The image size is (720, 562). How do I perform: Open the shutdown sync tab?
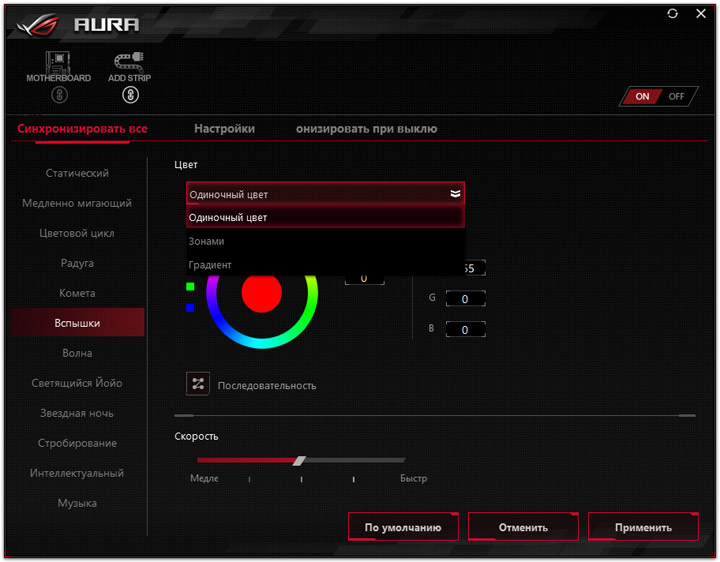click(x=366, y=129)
